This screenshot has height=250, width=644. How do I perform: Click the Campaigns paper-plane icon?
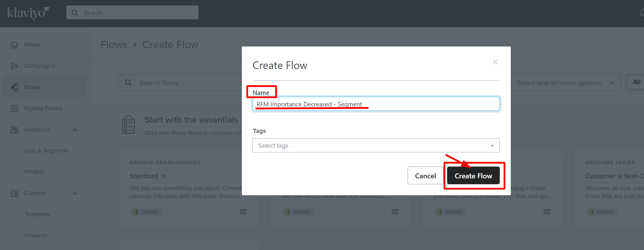pyautogui.click(x=14, y=66)
